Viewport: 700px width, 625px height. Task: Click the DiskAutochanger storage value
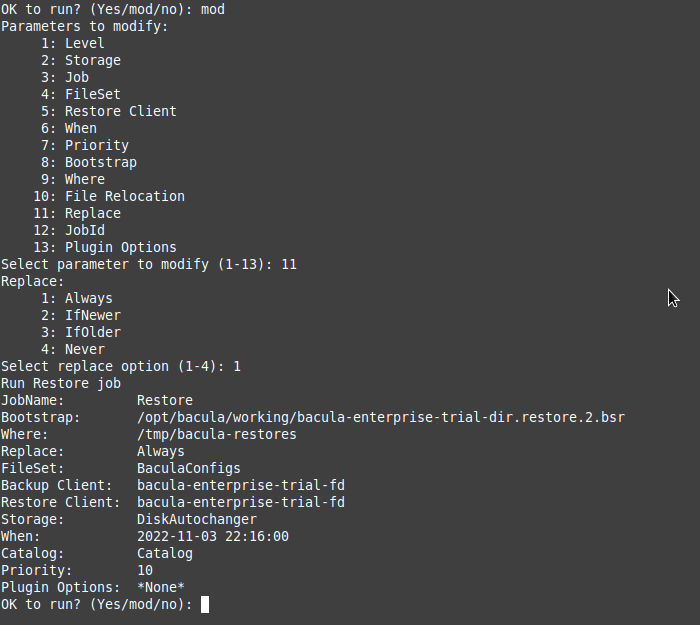coord(197,519)
